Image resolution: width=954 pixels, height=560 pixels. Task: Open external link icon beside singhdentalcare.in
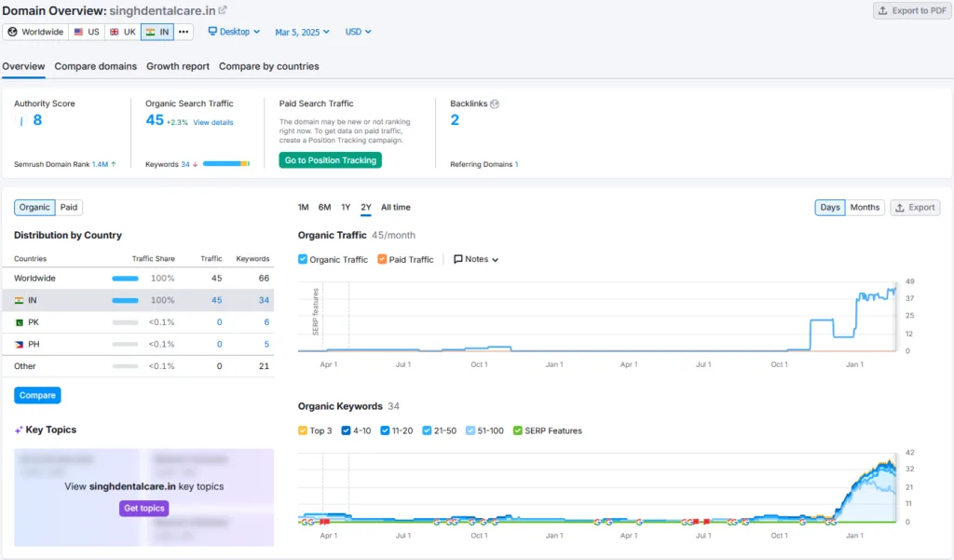[x=223, y=10]
